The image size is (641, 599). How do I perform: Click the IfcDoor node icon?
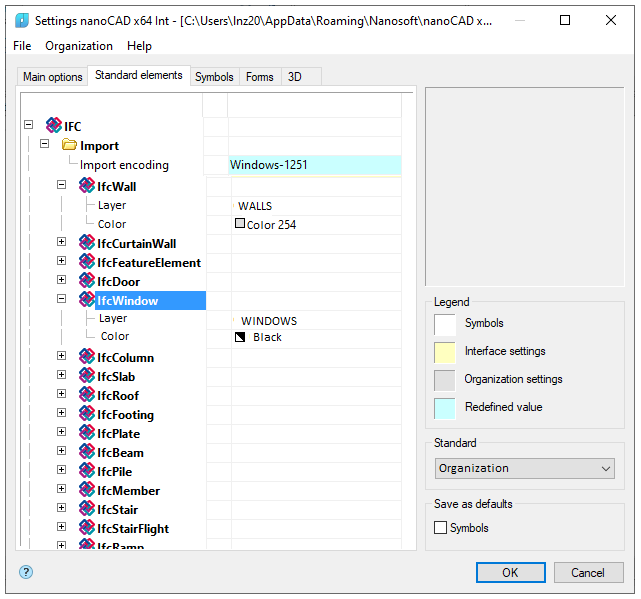[87, 280]
